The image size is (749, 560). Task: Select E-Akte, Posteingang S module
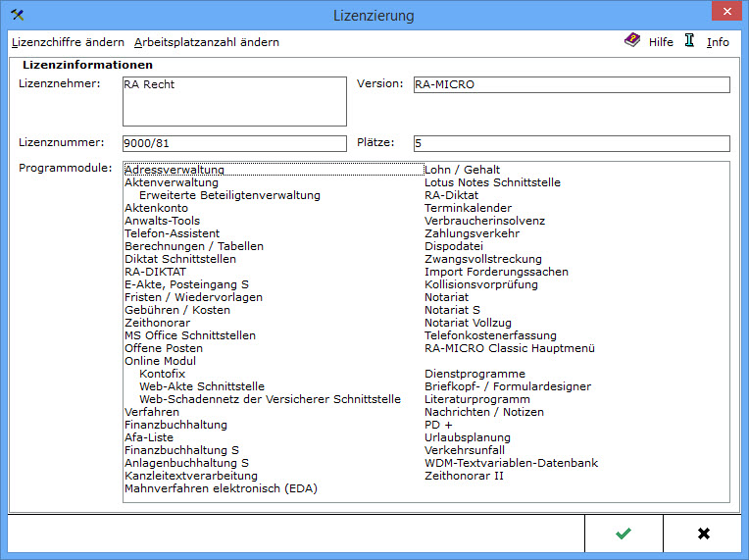coord(186,284)
